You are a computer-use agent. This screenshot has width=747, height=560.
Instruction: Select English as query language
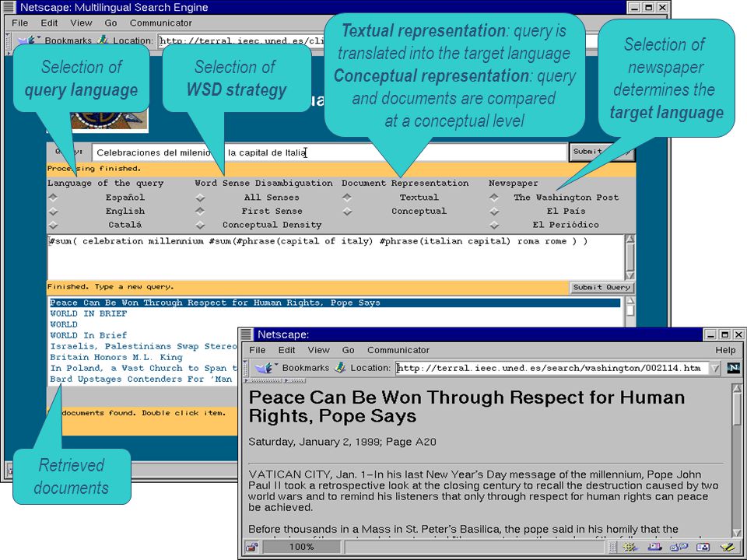point(54,211)
